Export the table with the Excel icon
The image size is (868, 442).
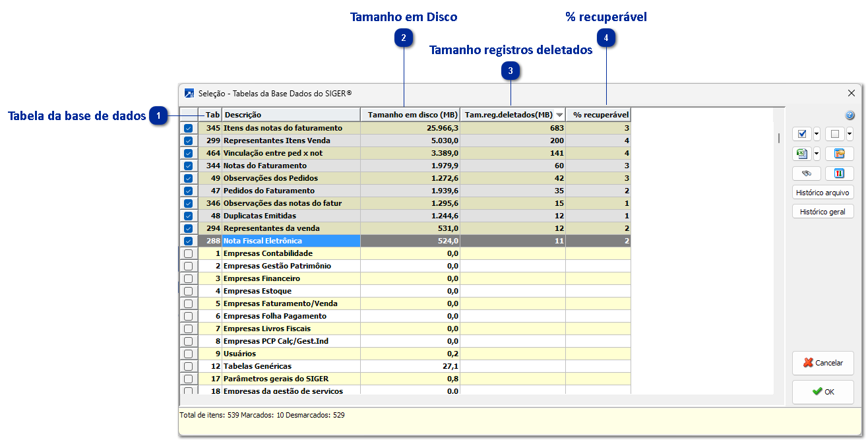pos(802,154)
